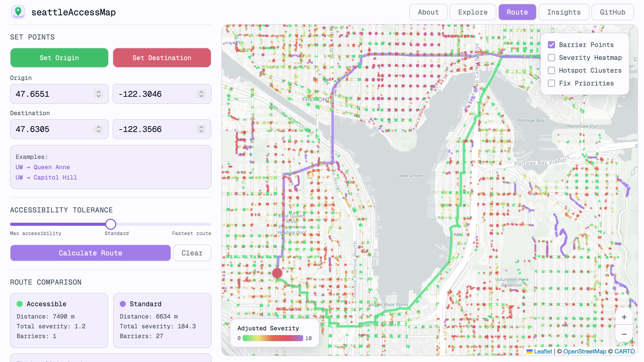This screenshot has height=362, width=644.
Task: Show Fix Priorities on the map
Action: pos(551,83)
